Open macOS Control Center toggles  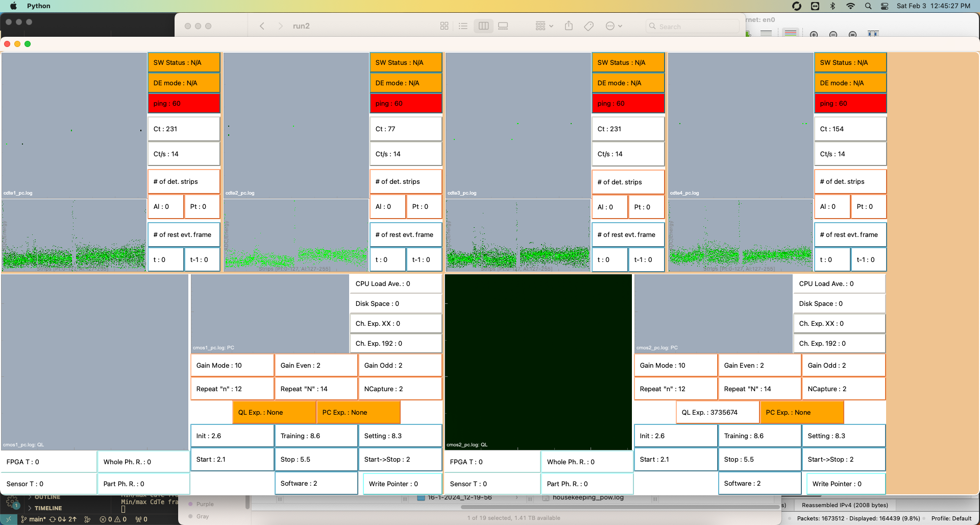(x=885, y=6)
